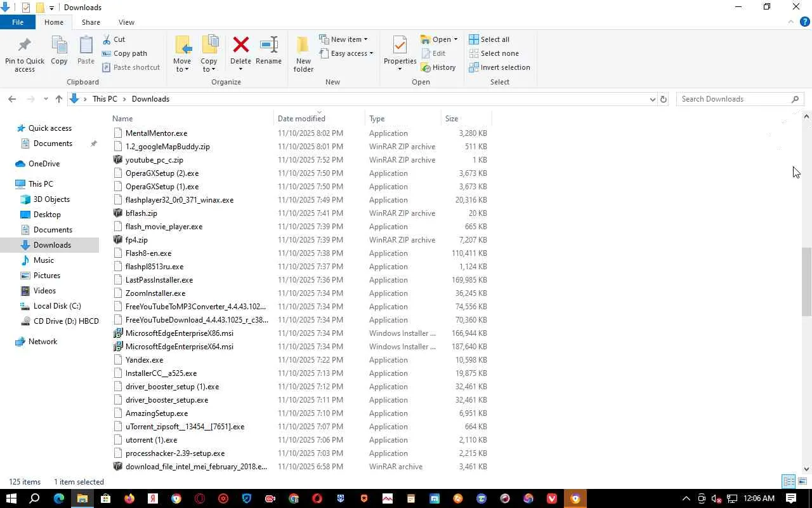Launch Microsoft Edge from the taskbar
Screen dimensions: 812x508
coord(58,498)
